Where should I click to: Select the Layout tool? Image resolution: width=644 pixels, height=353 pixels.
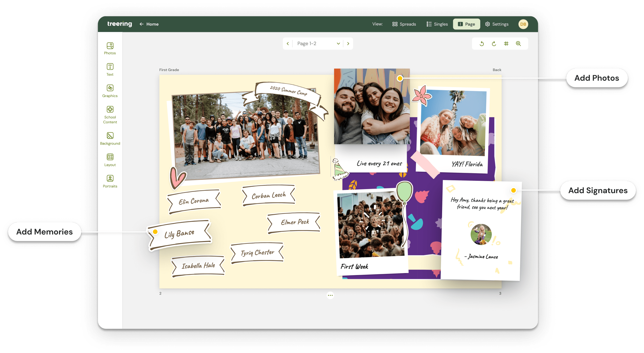[110, 160]
